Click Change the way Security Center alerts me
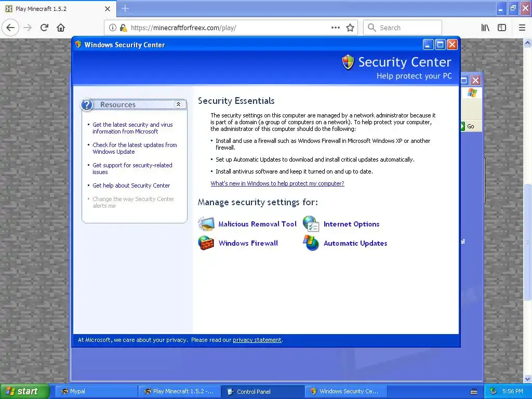Screen dimensions: 532x399 (x=133, y=202)
